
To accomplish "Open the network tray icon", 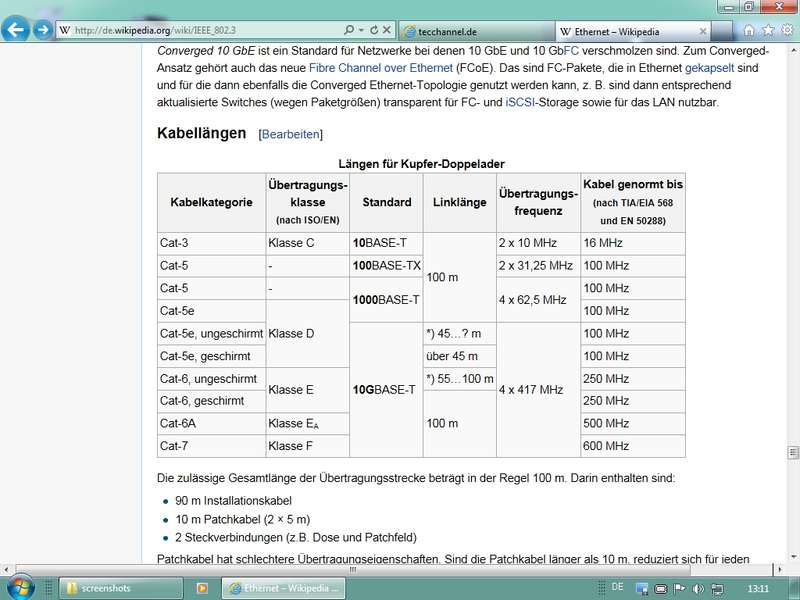I will [717, 589].
